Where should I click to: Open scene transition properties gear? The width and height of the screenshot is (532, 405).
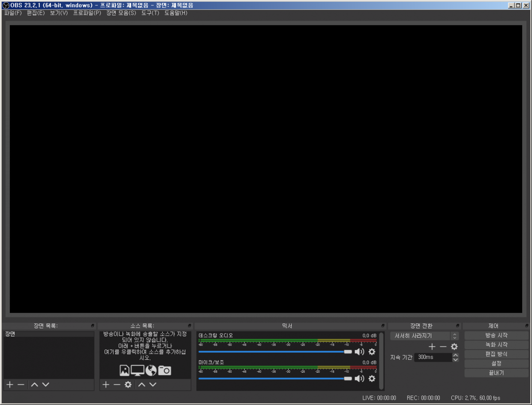(x=454, y=347)
